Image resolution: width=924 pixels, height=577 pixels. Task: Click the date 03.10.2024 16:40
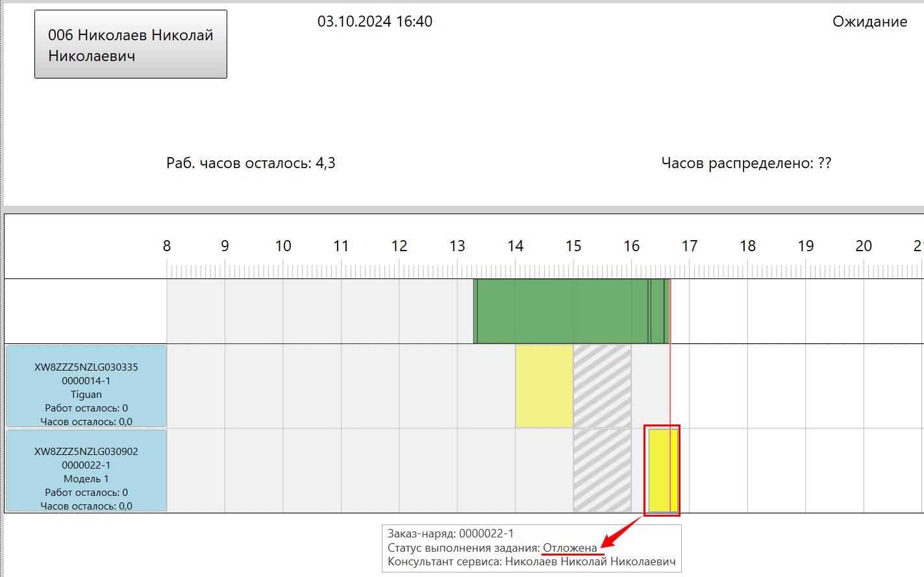coord(375,21)
